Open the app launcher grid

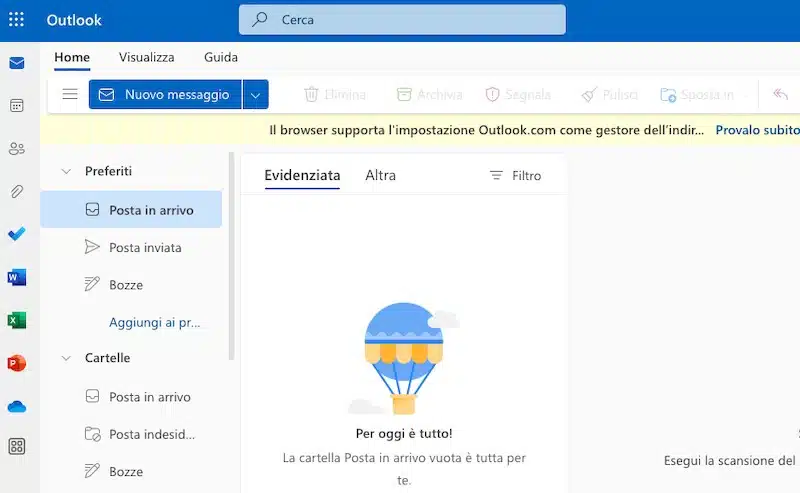tap(16, 19)
